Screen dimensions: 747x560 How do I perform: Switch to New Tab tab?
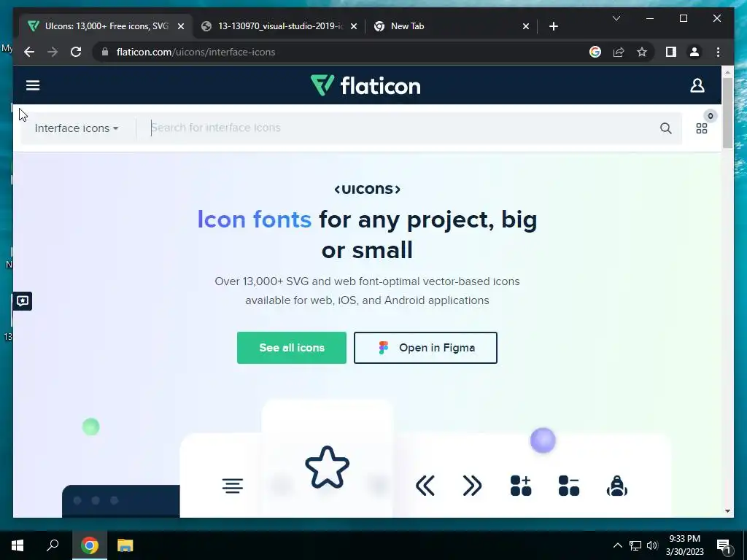[451, 26]
